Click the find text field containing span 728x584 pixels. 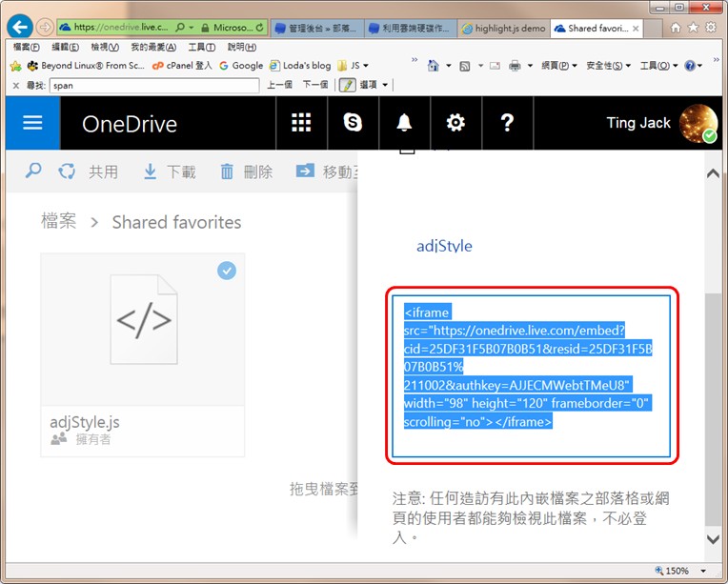click(154, 86)
